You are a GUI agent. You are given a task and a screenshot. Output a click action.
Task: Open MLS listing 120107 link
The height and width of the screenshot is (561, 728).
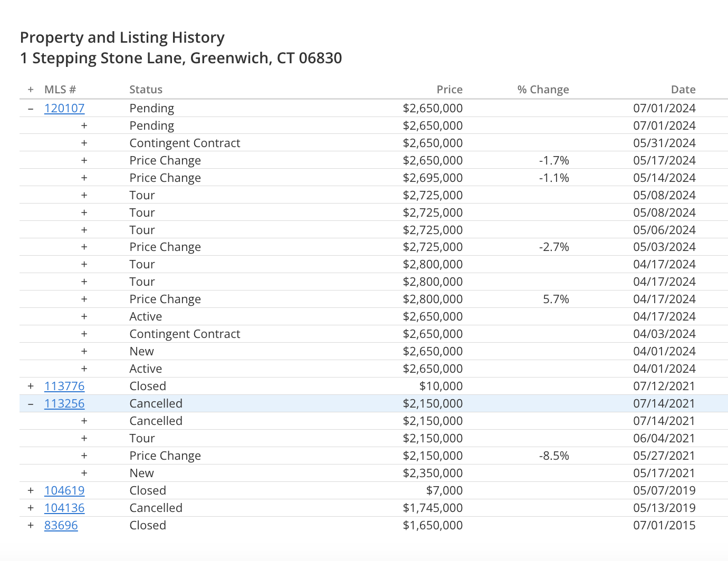coord(64,108)
